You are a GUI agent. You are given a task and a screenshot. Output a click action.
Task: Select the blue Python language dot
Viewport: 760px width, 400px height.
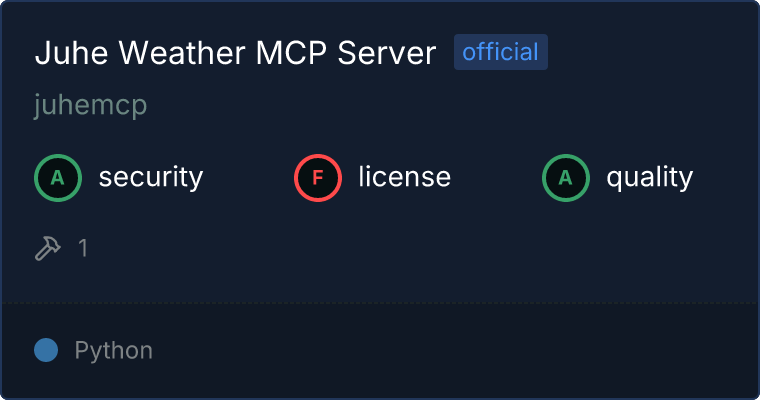pyautogui.click(x=46, y=350)
